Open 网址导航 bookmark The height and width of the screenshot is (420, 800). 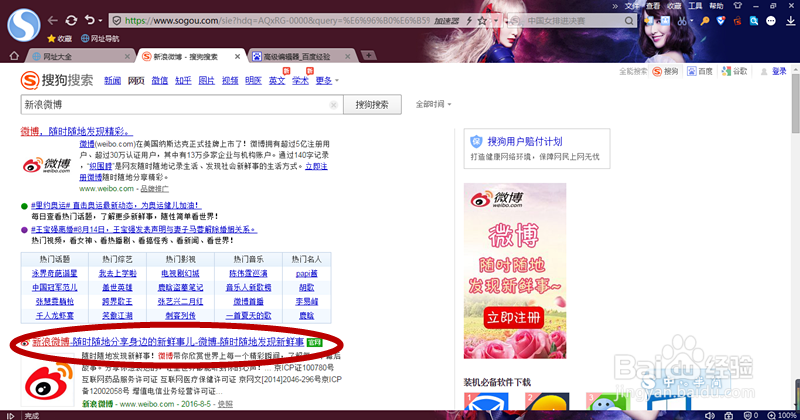tap(100, 38)
